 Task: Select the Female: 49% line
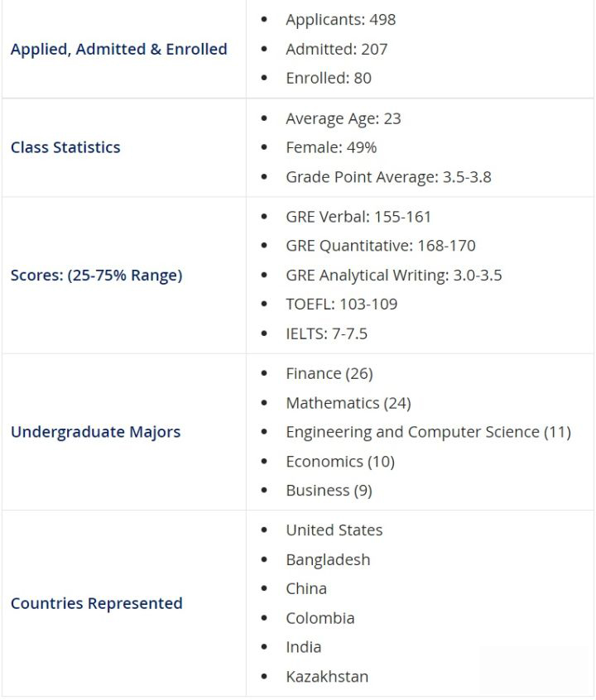331,147
